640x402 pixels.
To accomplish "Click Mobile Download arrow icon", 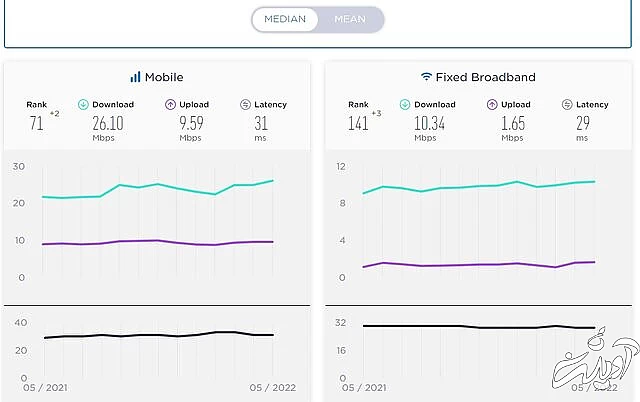I will (83, 104).
